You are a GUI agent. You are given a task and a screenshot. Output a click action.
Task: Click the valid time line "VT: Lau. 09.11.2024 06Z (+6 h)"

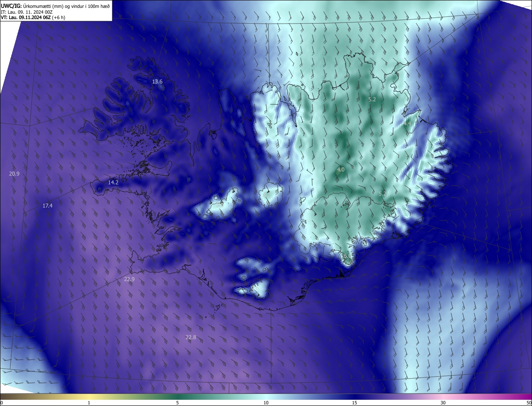tap(33, 17)
